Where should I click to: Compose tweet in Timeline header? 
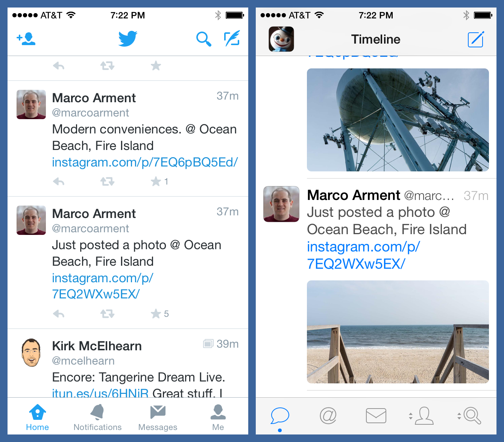(x=475, y=39)
